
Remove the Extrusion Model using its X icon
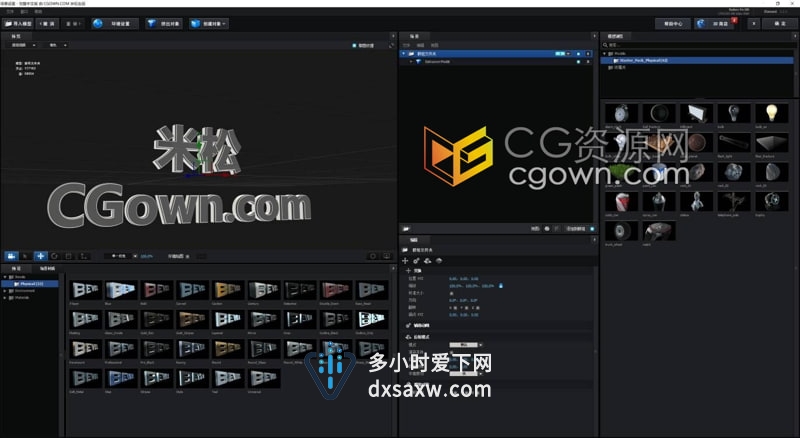click(588, 61)
